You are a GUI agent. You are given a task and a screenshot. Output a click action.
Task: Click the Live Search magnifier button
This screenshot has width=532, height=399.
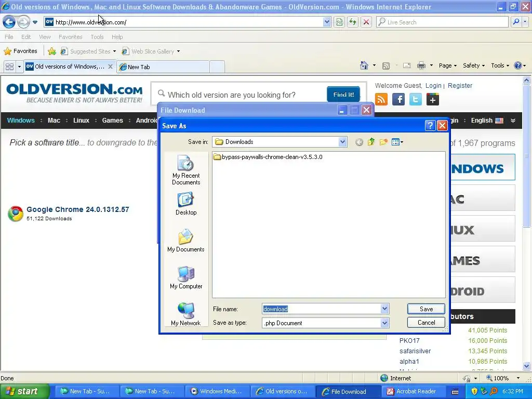(516, 22)
